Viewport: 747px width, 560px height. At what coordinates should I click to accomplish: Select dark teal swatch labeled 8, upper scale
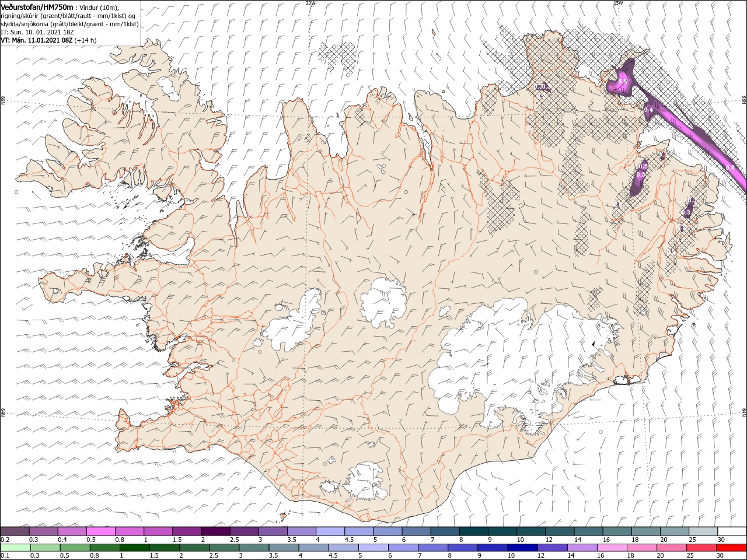click(x=473, y=531)
